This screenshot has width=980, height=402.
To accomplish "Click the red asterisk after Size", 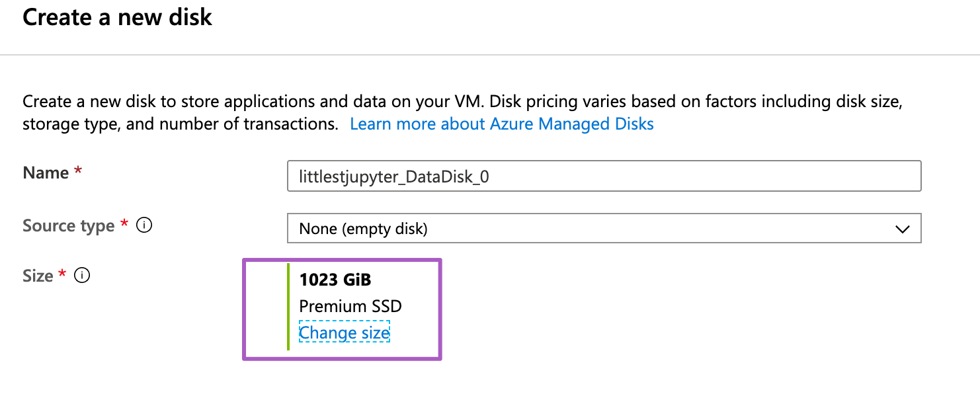I will coord(63,275).
